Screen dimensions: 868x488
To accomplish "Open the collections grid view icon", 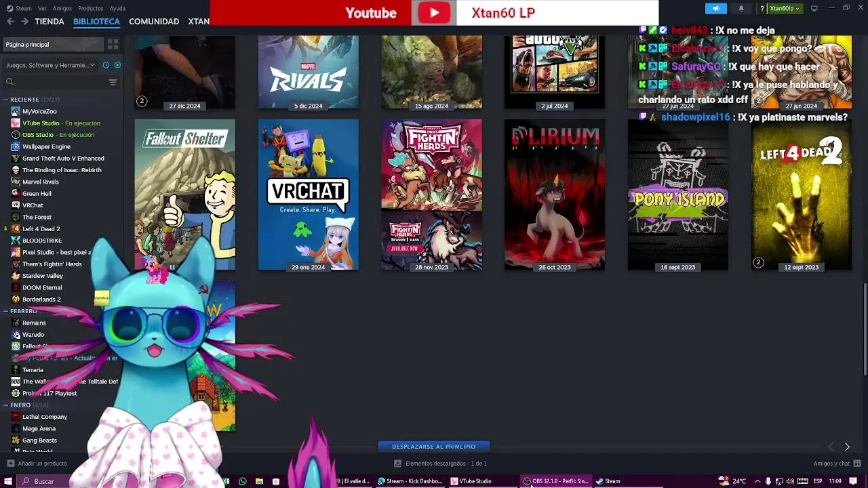I will pos(113,44).
